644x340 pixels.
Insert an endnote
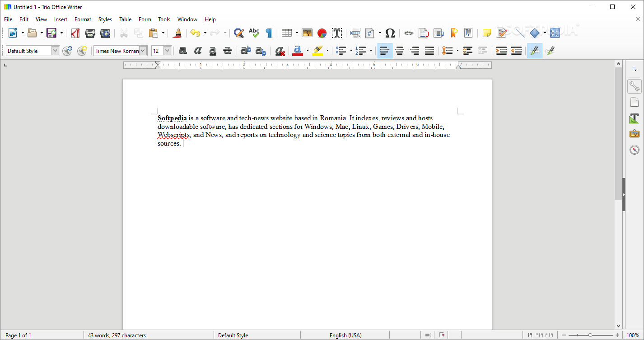click(x=439, y=33)
